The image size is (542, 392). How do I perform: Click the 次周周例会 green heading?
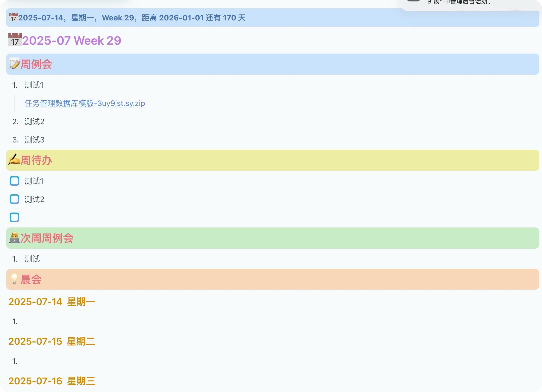coord(47,238)
